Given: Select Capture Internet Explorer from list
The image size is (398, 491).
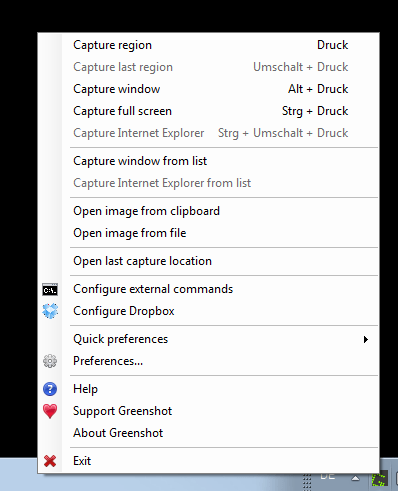Looking at the screenshot, I should pyautogui.click(x=209, y=183).
